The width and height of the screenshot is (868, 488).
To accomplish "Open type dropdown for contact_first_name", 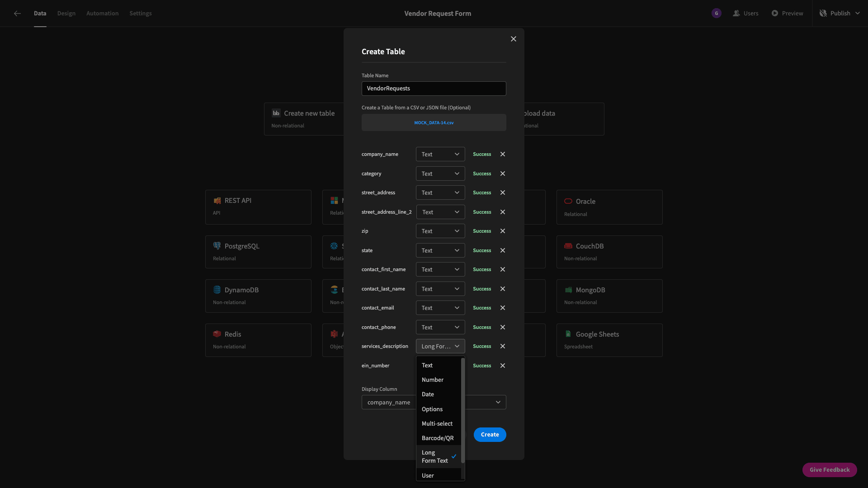I will [440, 269].
